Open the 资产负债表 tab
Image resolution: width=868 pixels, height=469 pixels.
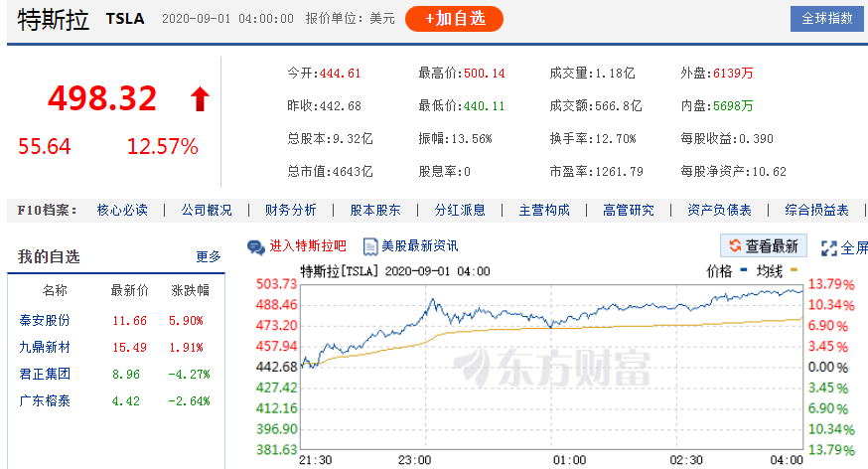click(719, 210)
